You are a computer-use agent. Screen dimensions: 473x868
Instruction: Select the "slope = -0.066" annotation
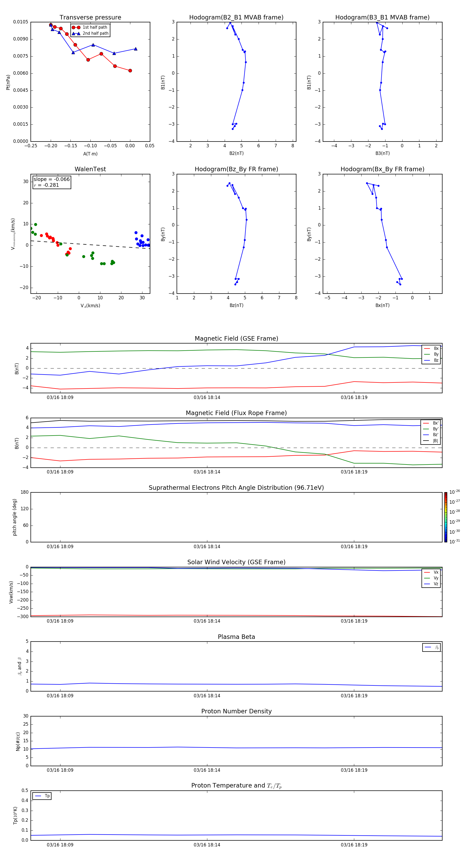(x=52, y=179)
